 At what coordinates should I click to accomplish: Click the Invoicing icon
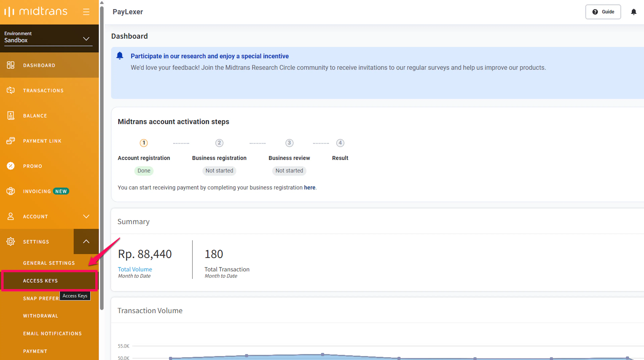pyautogui.click(x=11, y=191)
